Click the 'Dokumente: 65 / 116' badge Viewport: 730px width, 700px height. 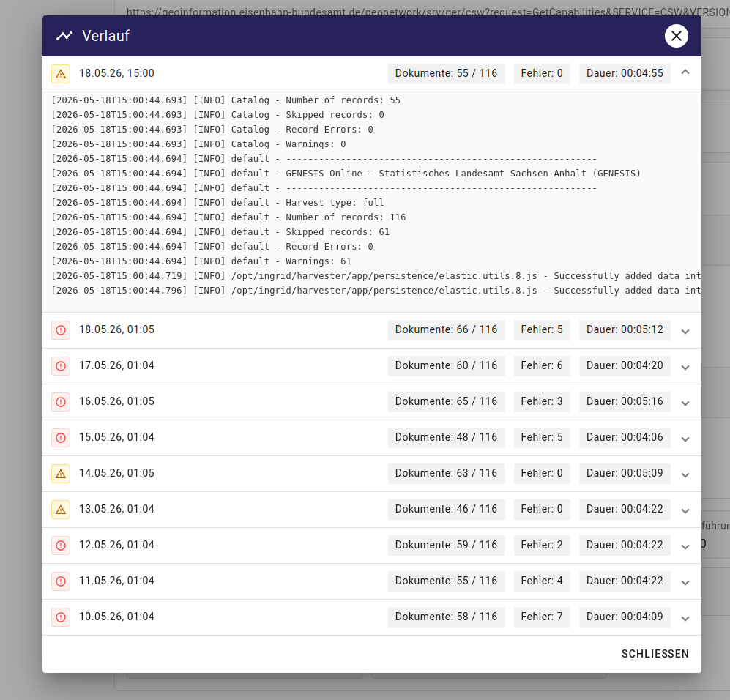(x=446, y=401)
